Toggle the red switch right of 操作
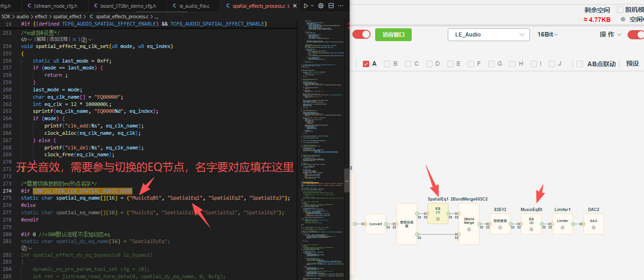This screenshot has height=280, width=644. [x=636, y=35]
